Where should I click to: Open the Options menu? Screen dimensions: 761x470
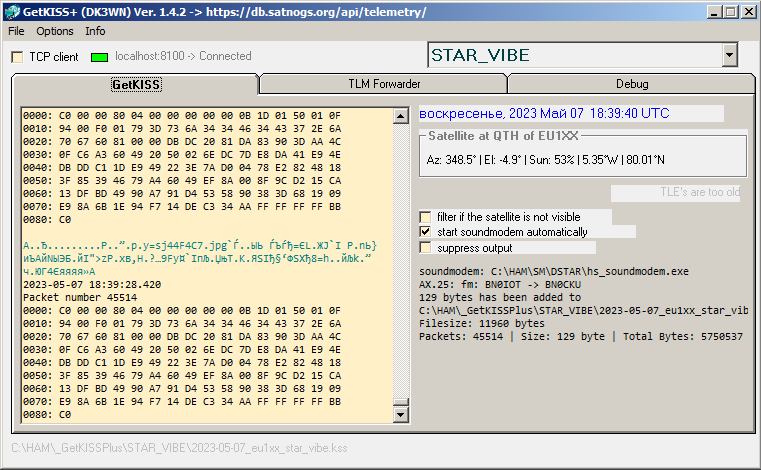pos(55,31)
